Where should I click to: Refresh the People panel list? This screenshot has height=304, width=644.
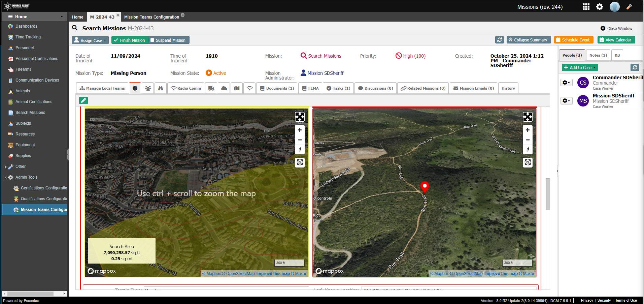(x=635, y=67)
